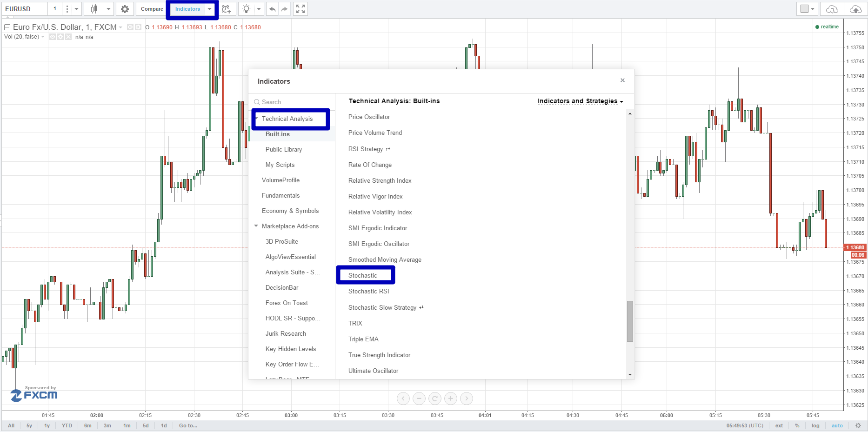Open VolumeProfile category
868x432 pixels.
280,180
